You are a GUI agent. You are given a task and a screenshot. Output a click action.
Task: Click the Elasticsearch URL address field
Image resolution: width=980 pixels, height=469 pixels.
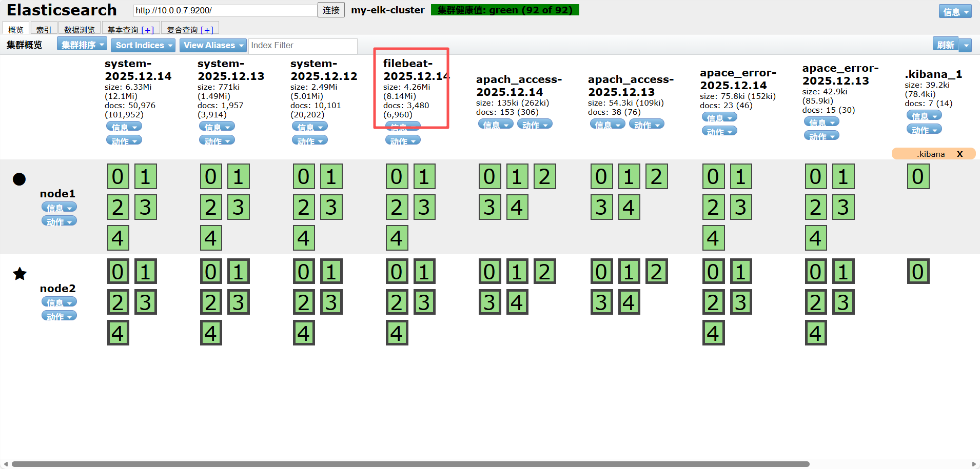[x=225, y=10]
